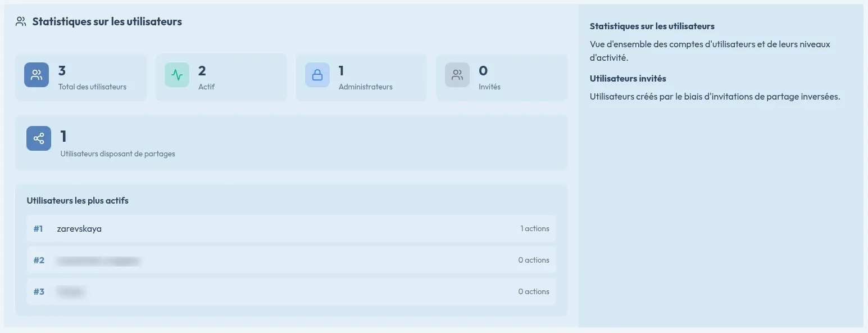Click the 0 actions count in row #3
This screenshot has width=868, height=333.
pos(533,292)
